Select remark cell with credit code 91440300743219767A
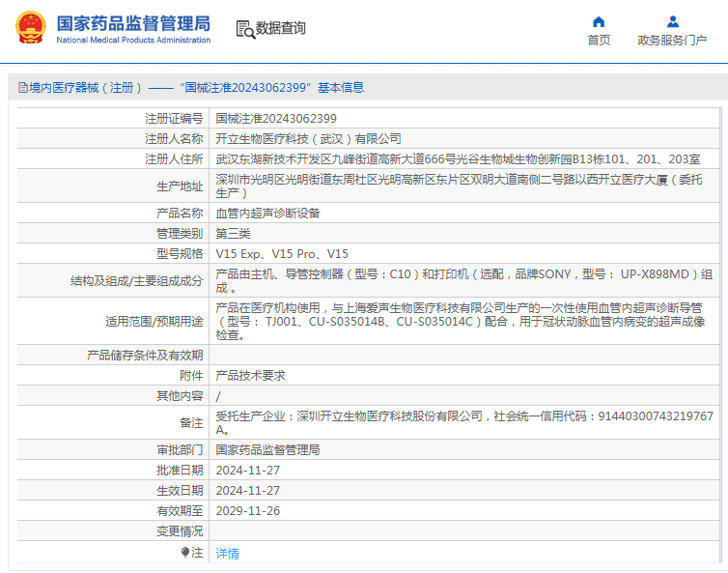This screenshot has height=573, width=728. coord(464,423)
